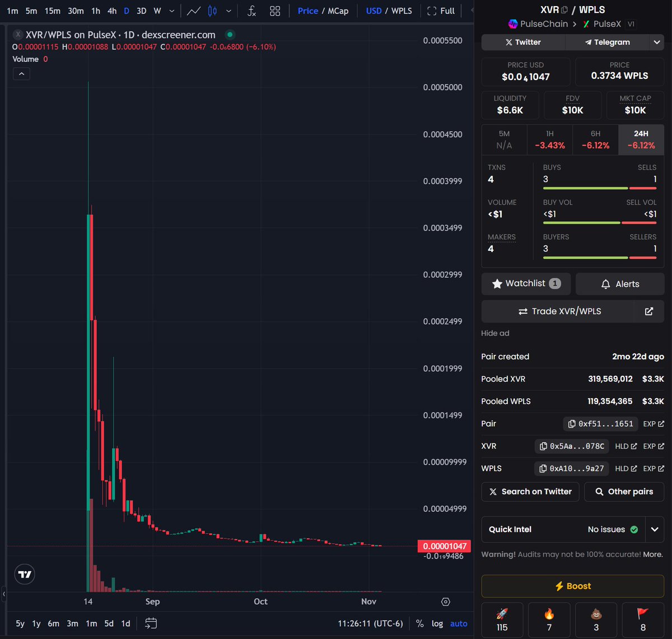Screen dimensions: 672x639
Task: Click the chart settings gear near time axis
Action: pos(446,601)
